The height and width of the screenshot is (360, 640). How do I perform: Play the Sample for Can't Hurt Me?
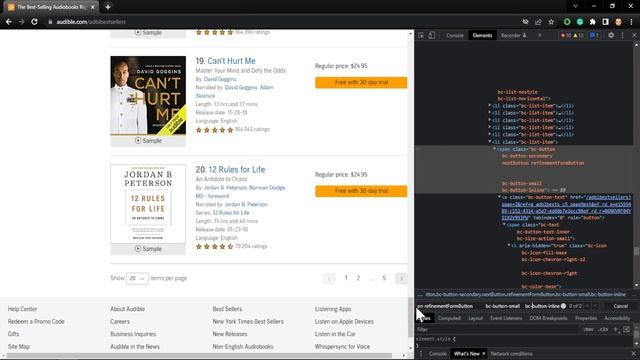[148, 140]
